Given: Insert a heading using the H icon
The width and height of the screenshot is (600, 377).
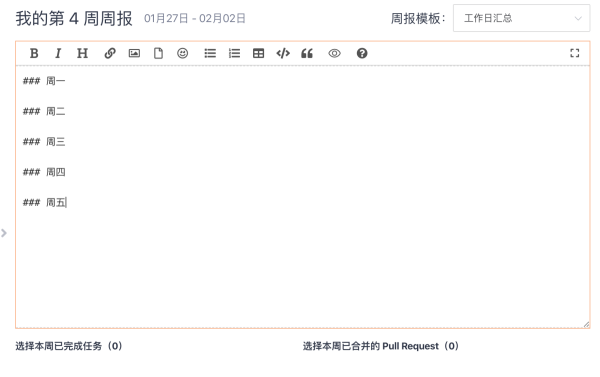Looking at the screenshot, I should point(82,53).
